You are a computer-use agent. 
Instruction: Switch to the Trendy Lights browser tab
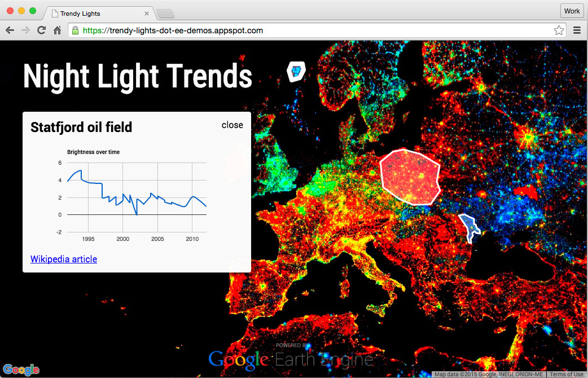click(90, 13)
